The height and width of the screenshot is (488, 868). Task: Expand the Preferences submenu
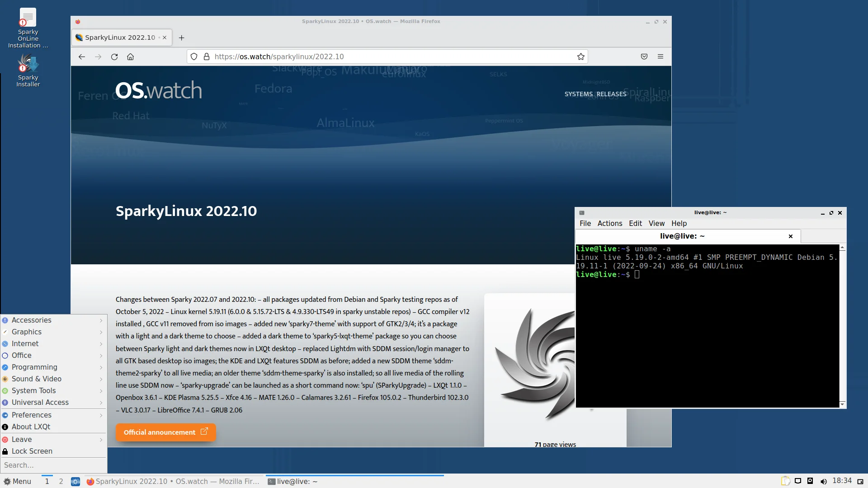tap(54, 415)
